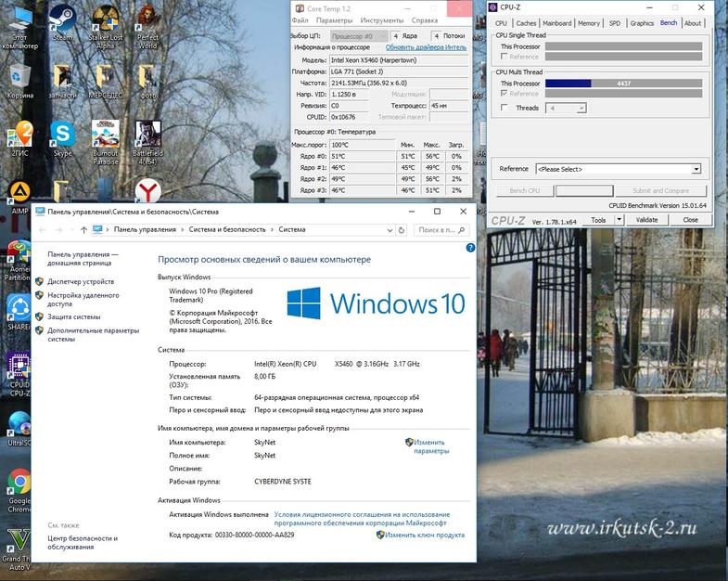
Task: Toggle the Reference checkbox under Multi Thread
Action: [x=504, y=94]
